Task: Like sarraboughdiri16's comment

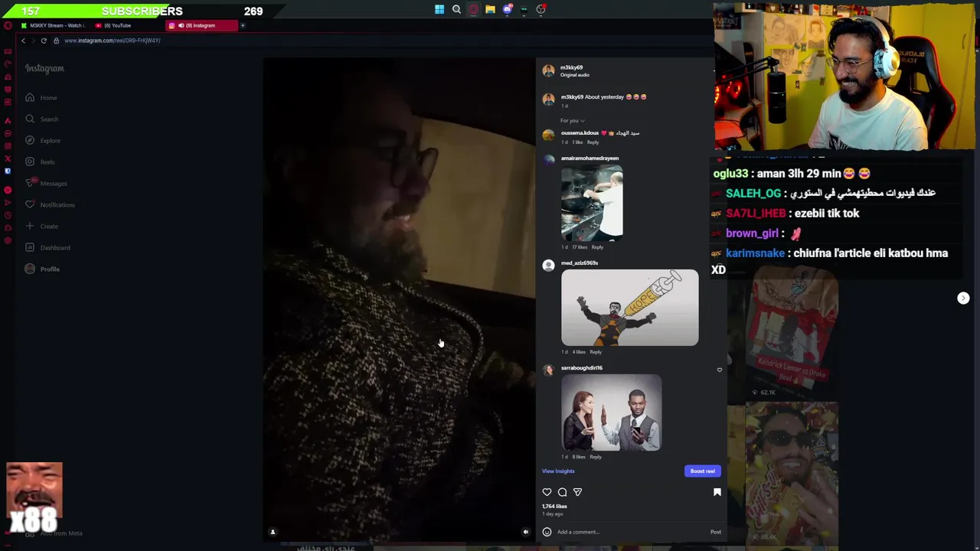Action: 720,370
